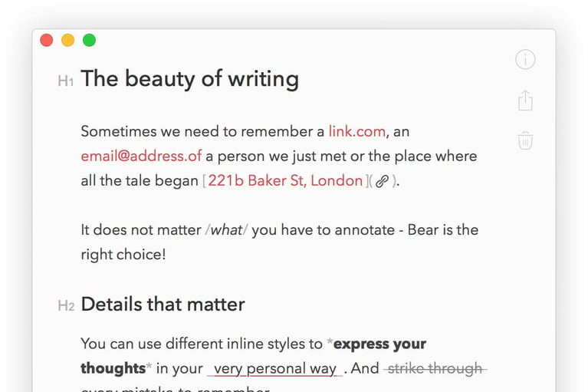Image resolution: width=588 pixels, height=392 pixels.
Task: Click the H2 heading marker
Action: click(66, 306)
